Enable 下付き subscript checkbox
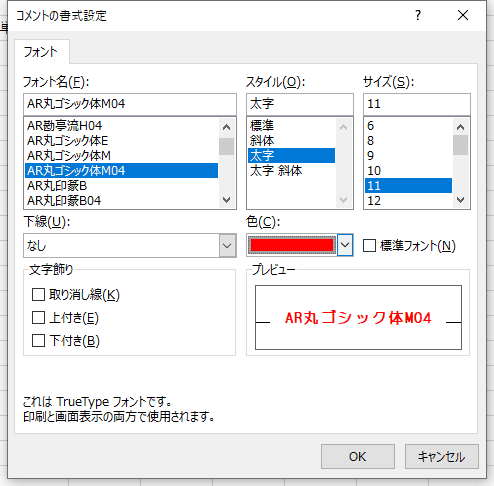 (x=38, y=341)
